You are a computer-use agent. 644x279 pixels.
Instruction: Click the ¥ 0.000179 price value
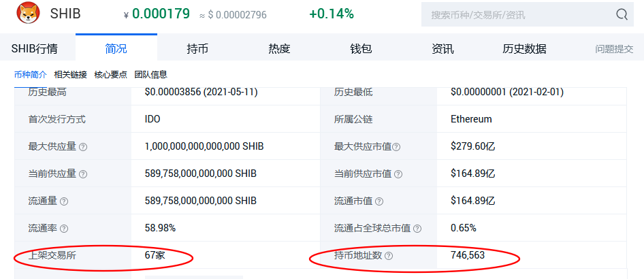[157, 14]
